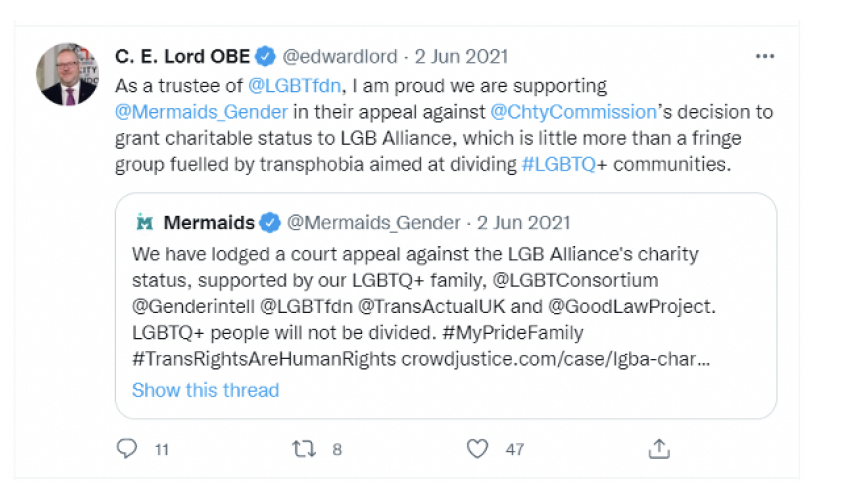Open the three-dot more options menu
The width and height of the screenshot is (846, 493).
tap(764, 56)
